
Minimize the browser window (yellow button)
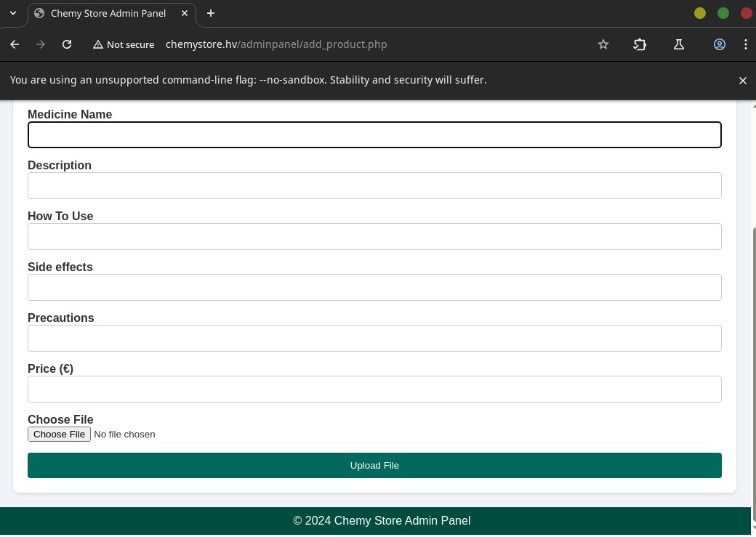pos(699,14)
